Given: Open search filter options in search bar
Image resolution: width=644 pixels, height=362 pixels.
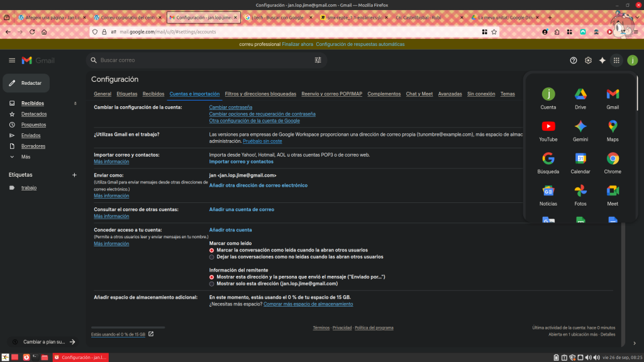Looking at the screenshot, I should tap(318, 60).
